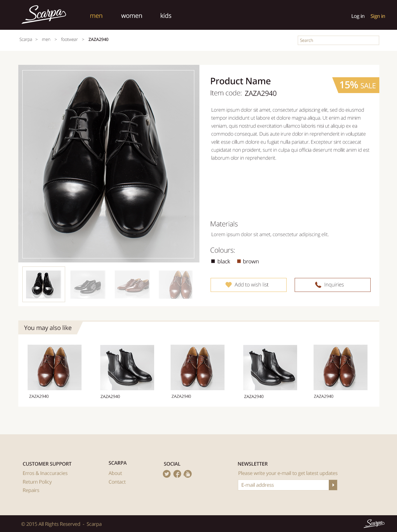The width and height of the screenshot is (397, 532).
Task: Submit newsletter with the arrow icon
Action: pos(333,485)
